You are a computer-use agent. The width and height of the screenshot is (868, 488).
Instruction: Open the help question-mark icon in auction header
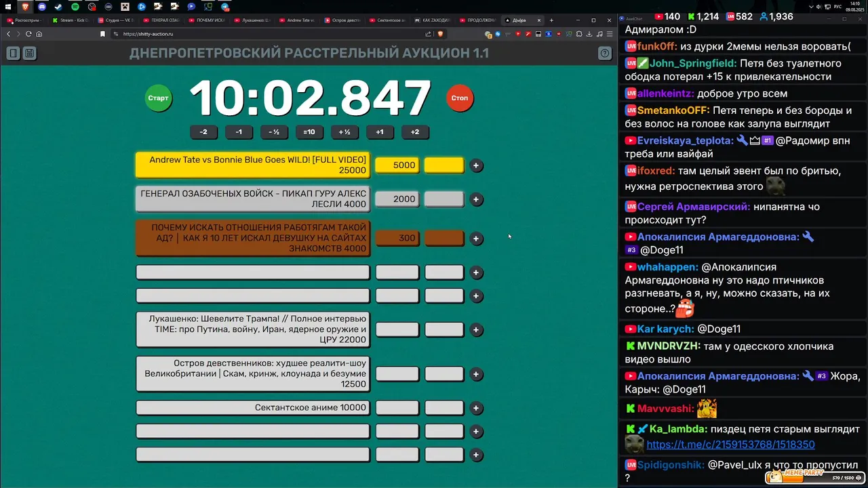604,53
